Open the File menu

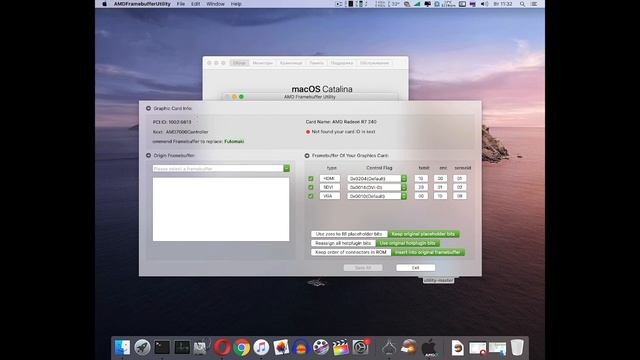180,4
